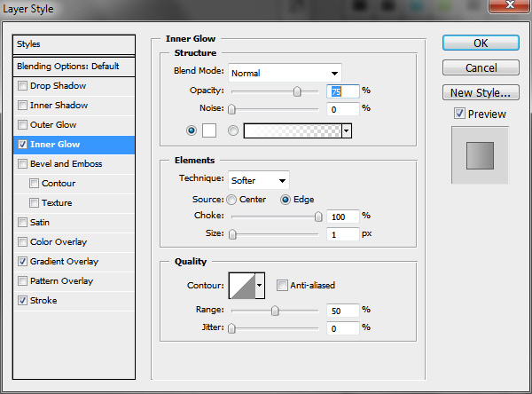This screenshot has height=394, width=532.
Task: Click the Size slider handle
Action: click(232, 234)
